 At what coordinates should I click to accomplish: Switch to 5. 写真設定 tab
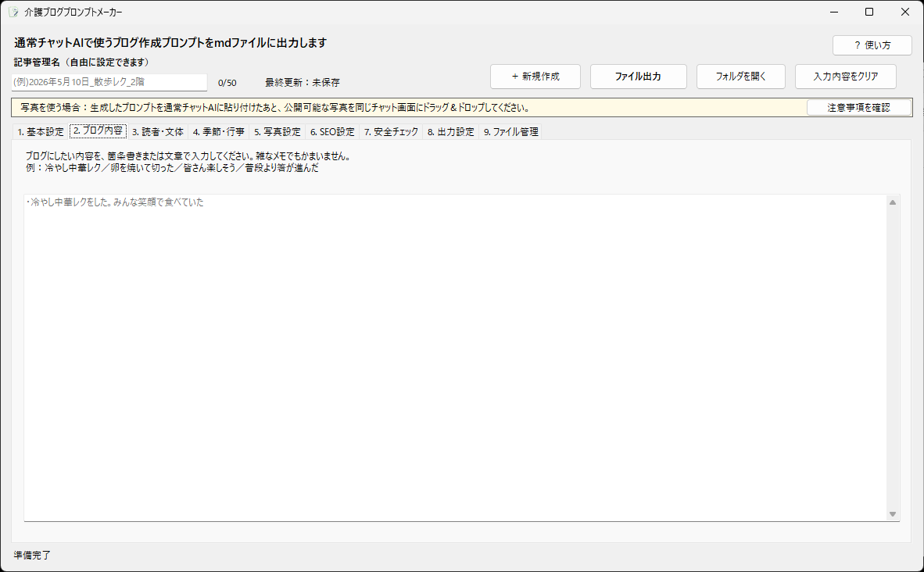pos(277,131)
